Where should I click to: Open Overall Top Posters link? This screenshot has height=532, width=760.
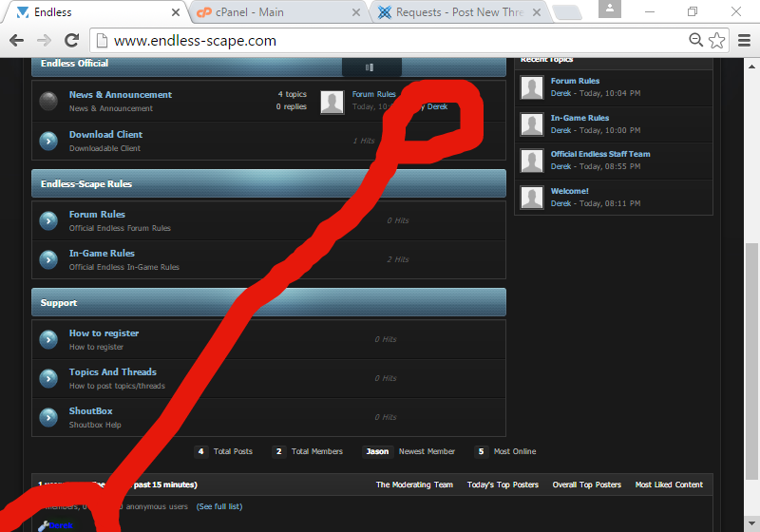click(x=586, y=484)
